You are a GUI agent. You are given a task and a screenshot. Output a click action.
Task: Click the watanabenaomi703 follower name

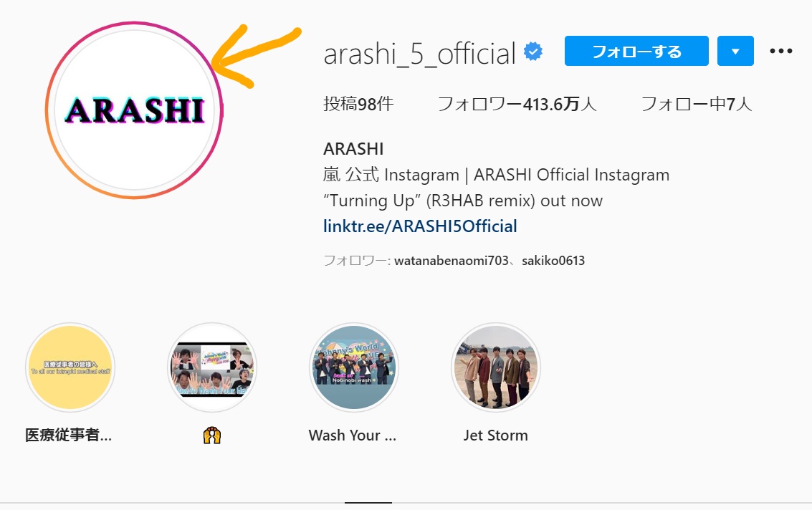click(452, 261)
